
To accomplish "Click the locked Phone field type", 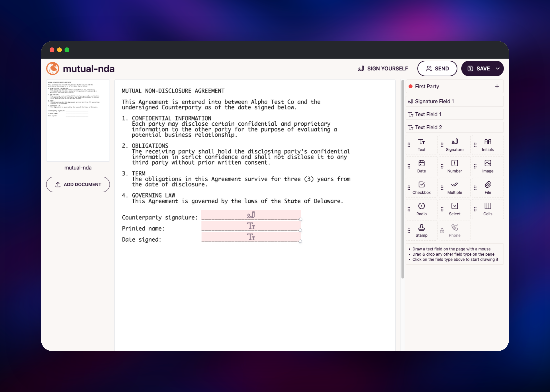I will (x=454, y=231).
